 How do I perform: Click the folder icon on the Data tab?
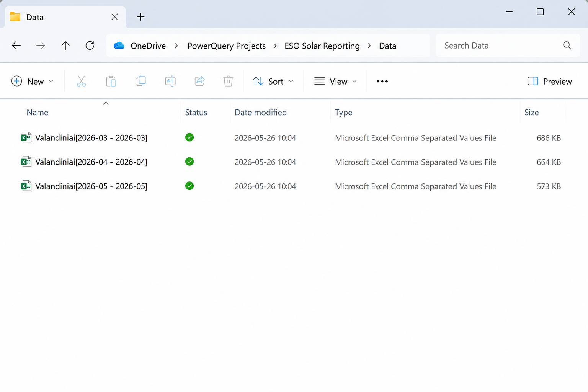click(15, 17)
